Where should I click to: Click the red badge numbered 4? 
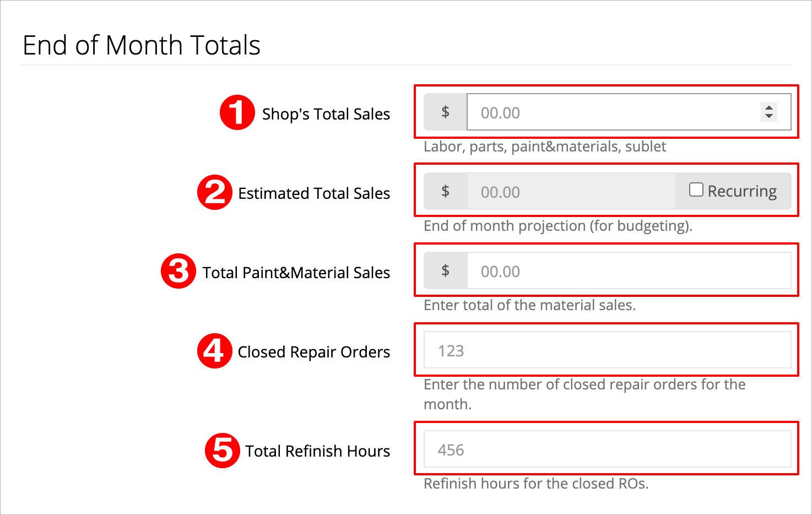[x=214, y=350]
